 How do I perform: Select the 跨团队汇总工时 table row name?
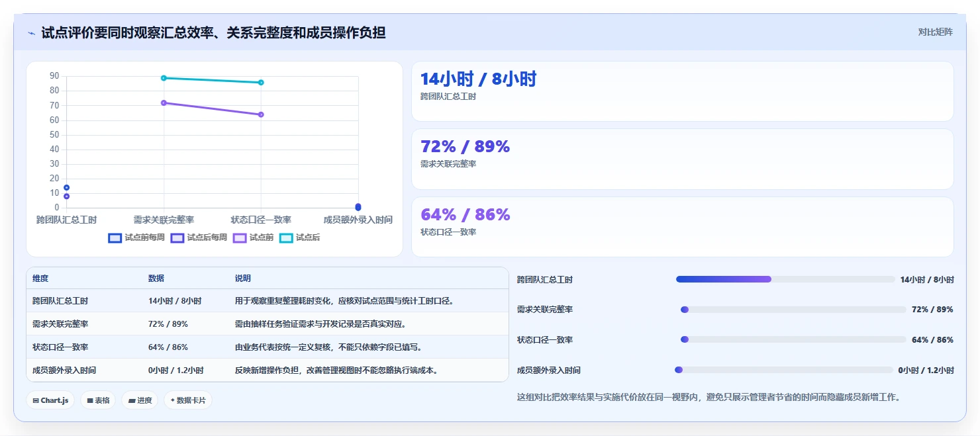click(x=60, y=301)
